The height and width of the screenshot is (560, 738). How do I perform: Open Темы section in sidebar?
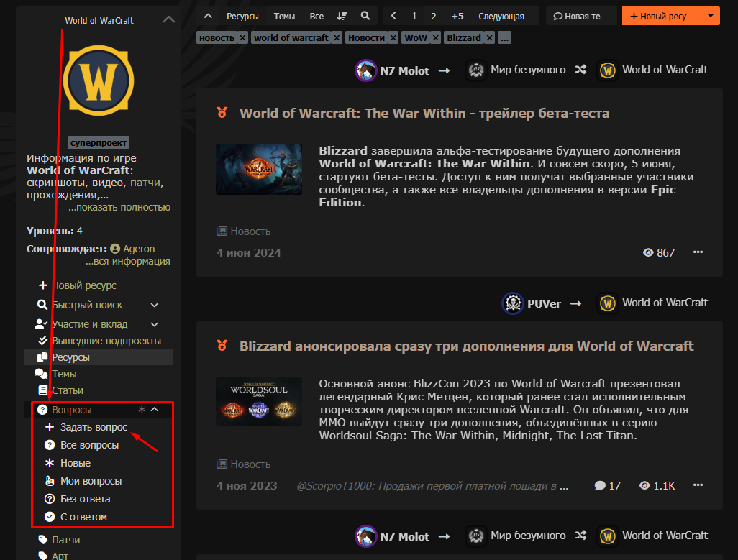coord(64,374)
